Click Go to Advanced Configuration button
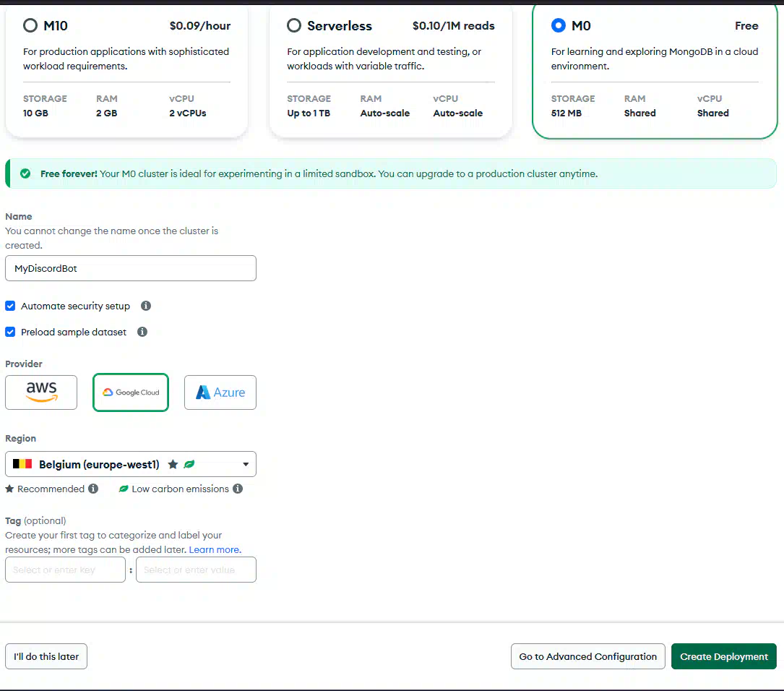The image size is (784, 691). click(x=588, y=656)
